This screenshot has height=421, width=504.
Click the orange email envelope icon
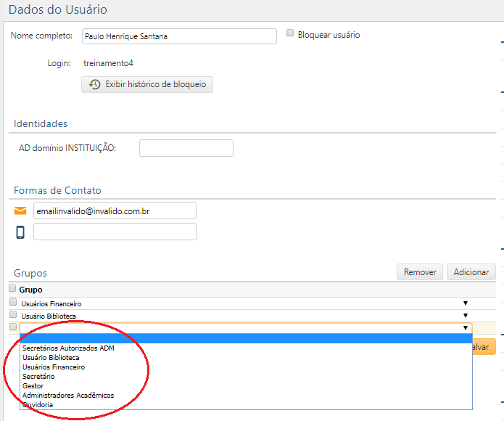tap(20, 210)
